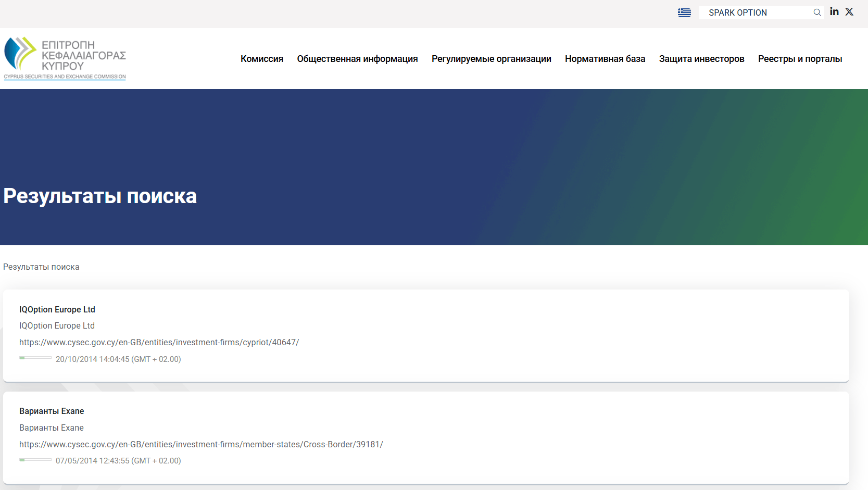
Task: Click the relevance bar of Exane result
Action: click(x=35, y=460)
